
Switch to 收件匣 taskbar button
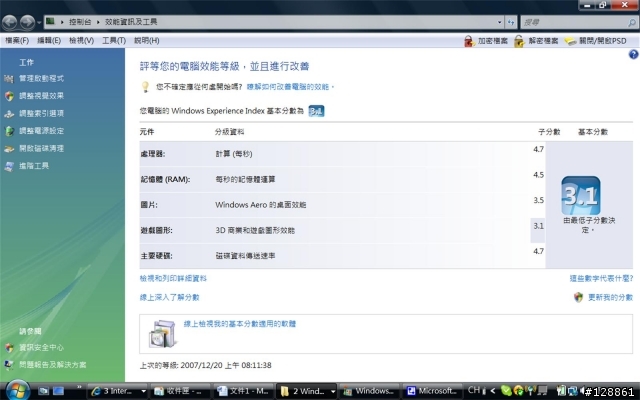pyautogui.click(x=180, y=391)
